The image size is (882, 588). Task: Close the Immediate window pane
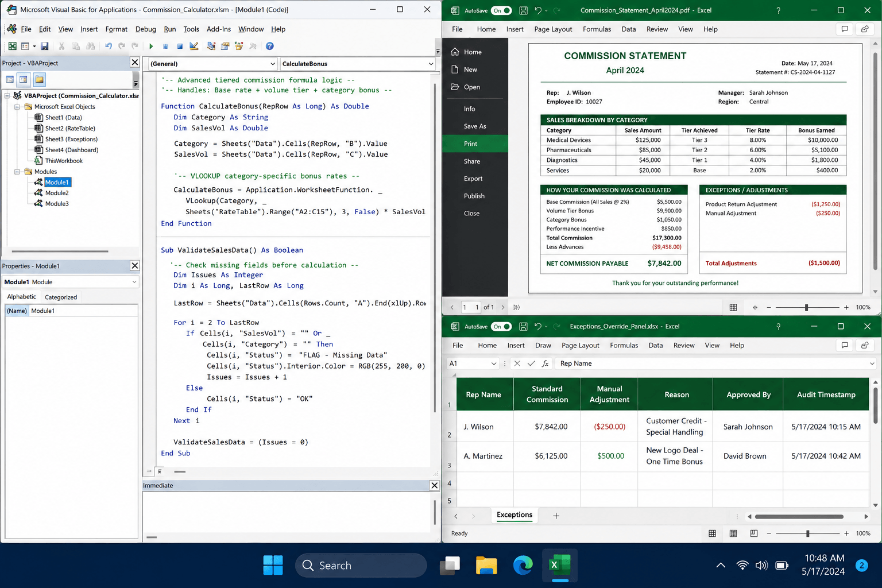coord(435,485)
